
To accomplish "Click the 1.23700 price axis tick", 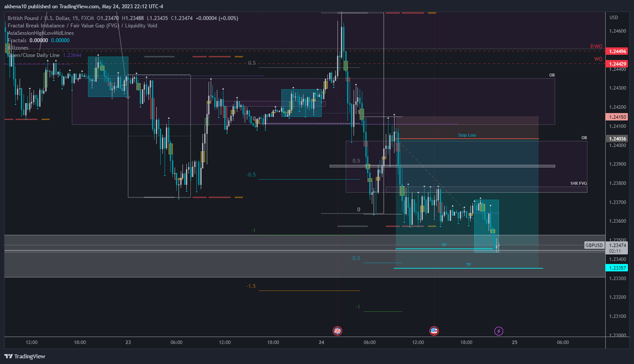I will coord(618,202).
